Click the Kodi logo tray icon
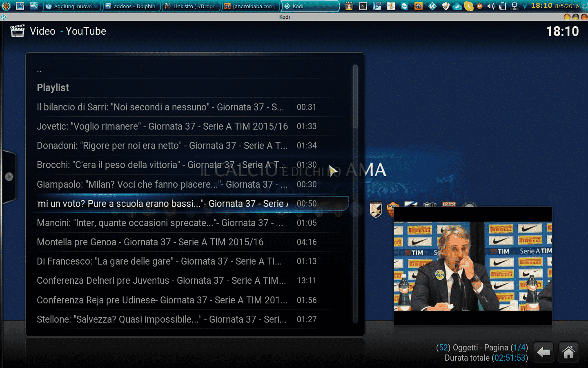This screenshot has height=368, width=588. (x=432, y=6)
